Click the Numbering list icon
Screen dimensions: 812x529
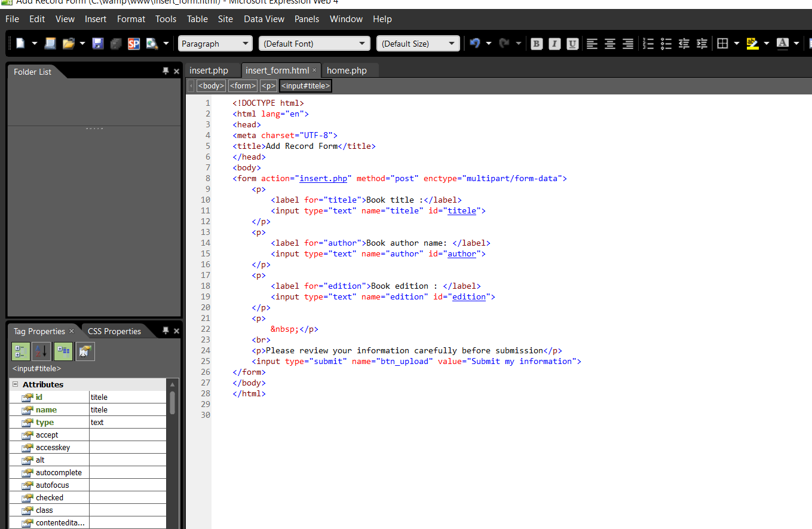point(648,44)
